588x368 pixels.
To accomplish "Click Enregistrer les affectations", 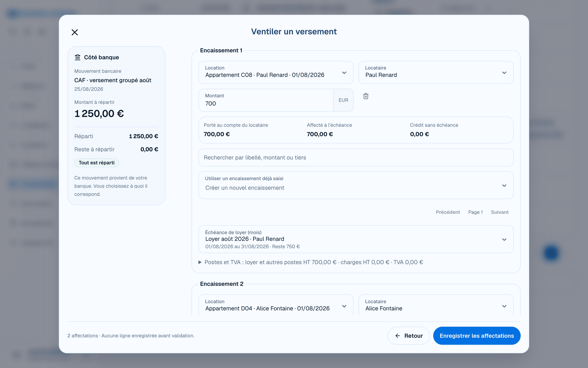I will pyautogui.click(x=477, y=336).
